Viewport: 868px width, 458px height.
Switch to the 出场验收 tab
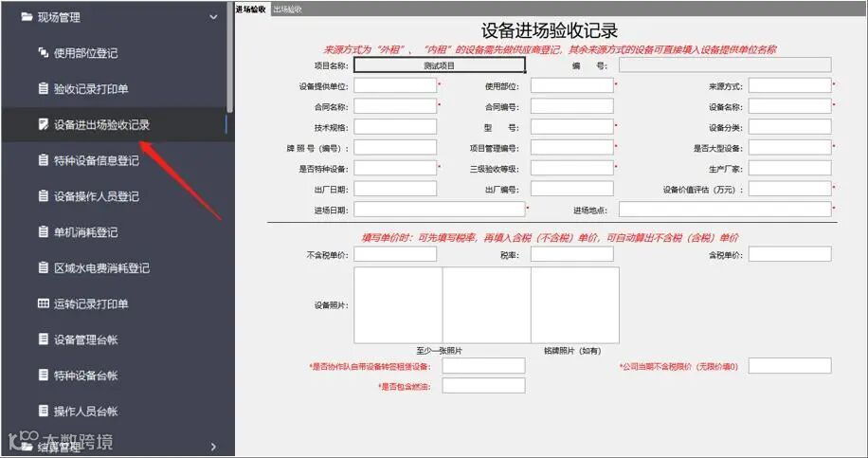point(288,9)
